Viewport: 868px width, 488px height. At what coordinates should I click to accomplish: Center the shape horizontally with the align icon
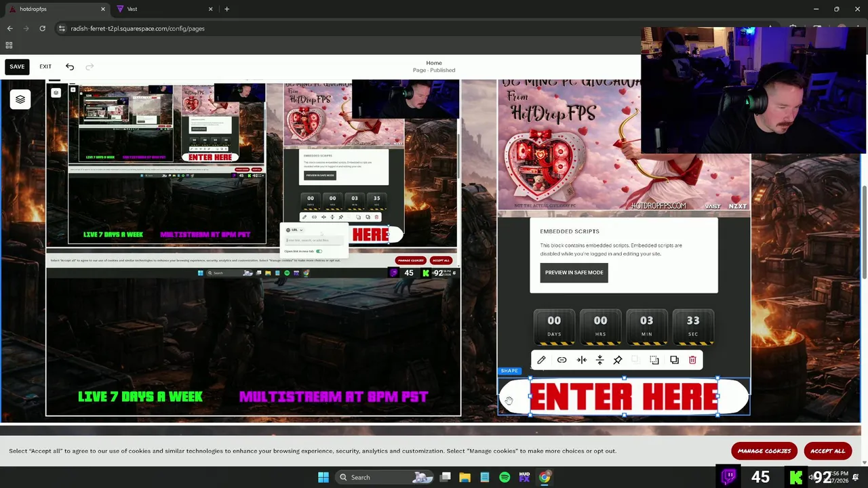581,360
